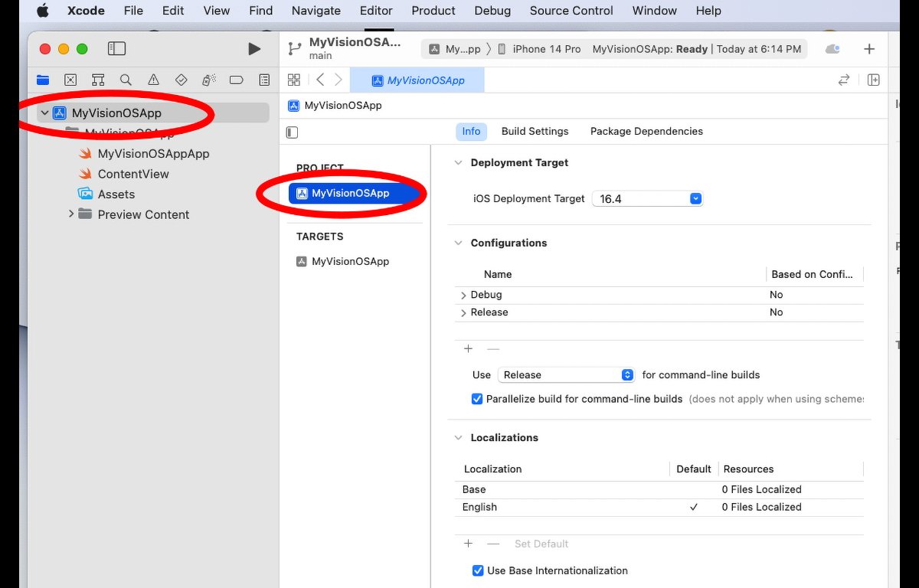Select MyVisionOSApp under TARGETS
Screen dimensions: 919x588
pyautogui.click(x=343, y=261)
